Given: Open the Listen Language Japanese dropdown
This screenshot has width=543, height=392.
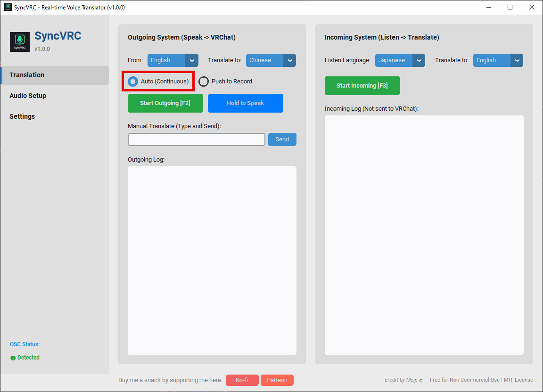Looking at the screenshot, I should (400, 60).
